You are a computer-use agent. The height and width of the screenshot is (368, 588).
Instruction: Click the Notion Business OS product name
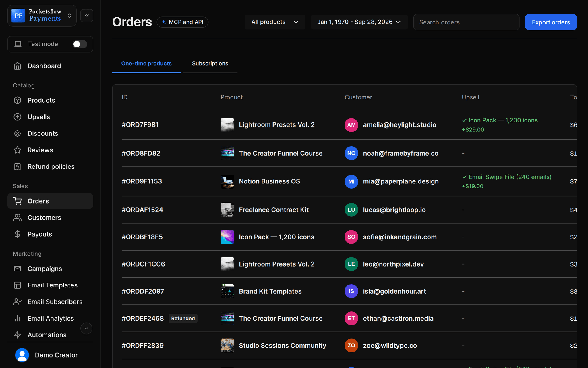pos(269,181)
